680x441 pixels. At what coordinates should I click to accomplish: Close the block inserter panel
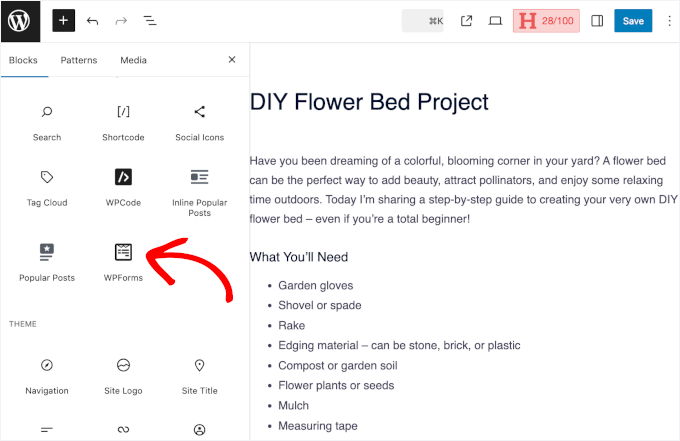point(232,60)
